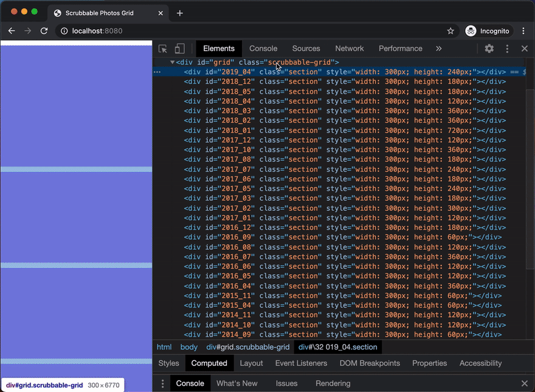
Task: Open DevTools settings gear
Action: pos(489,49)
